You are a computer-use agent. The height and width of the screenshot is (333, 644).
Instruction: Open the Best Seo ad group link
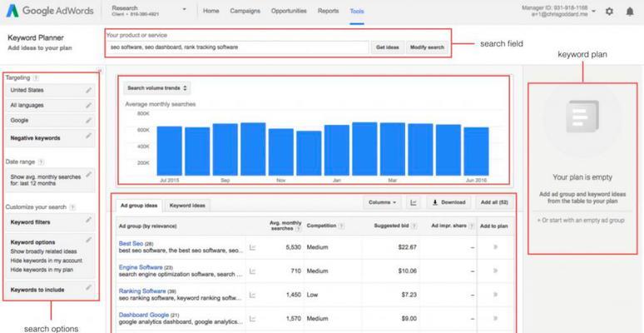pos(131,243)
